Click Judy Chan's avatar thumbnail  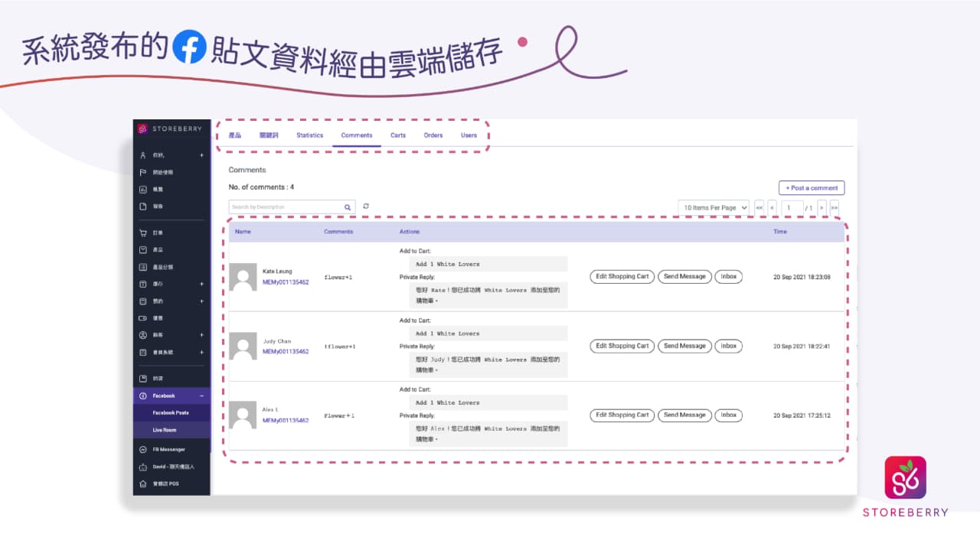point(243,347)
